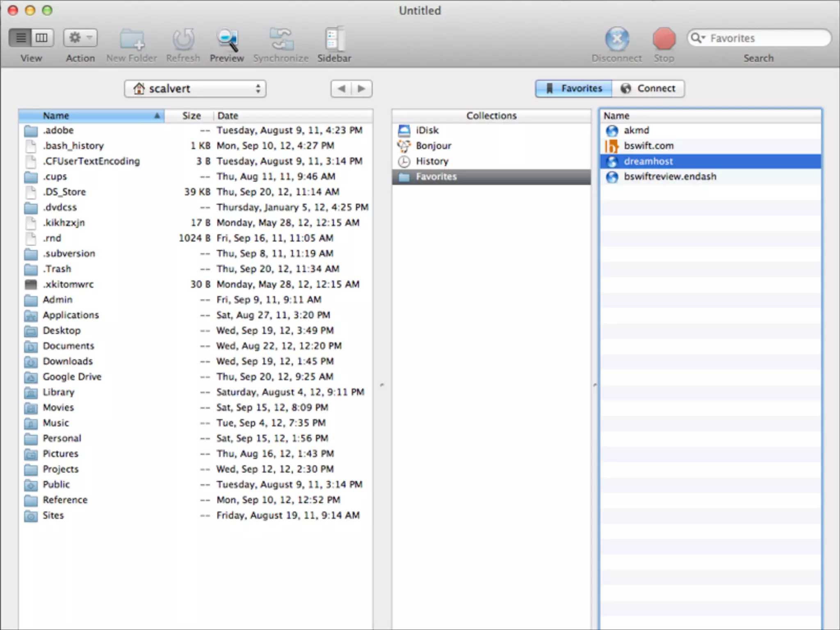Click the New Folder icon

(132, 39)
